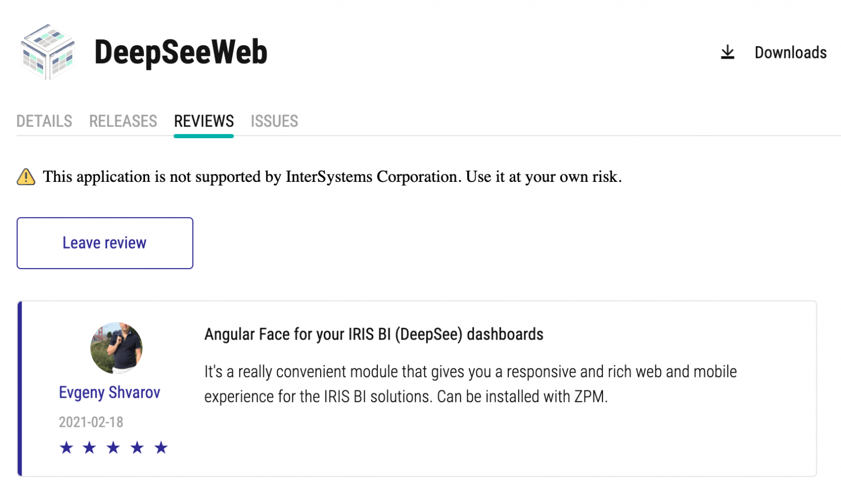Screen dimensions: 841x504
Task: Click the Leave review button
Action: pyautogui.click(x=105, y=243)
